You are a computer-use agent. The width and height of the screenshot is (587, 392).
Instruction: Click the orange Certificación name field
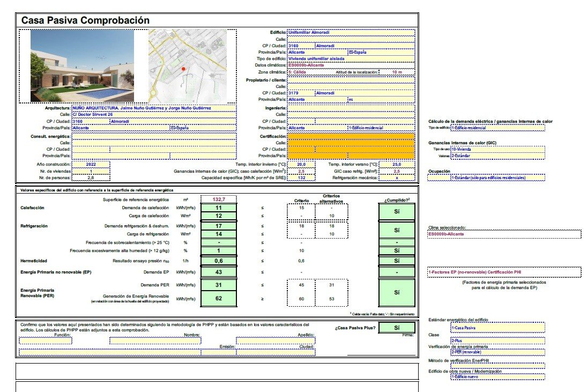[351, 136]
